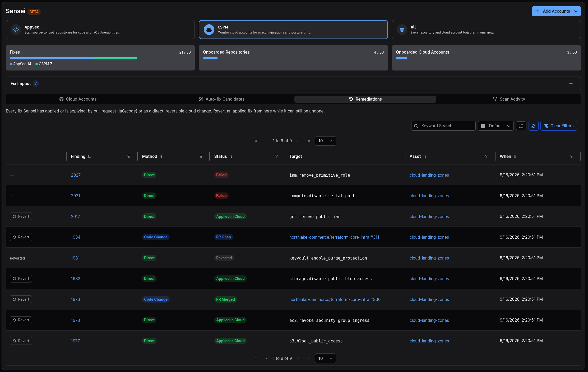Go to last page in bottom pagination
Image resolution: width=588 pixels, height=372 pixels.
[x=309, y=359]
